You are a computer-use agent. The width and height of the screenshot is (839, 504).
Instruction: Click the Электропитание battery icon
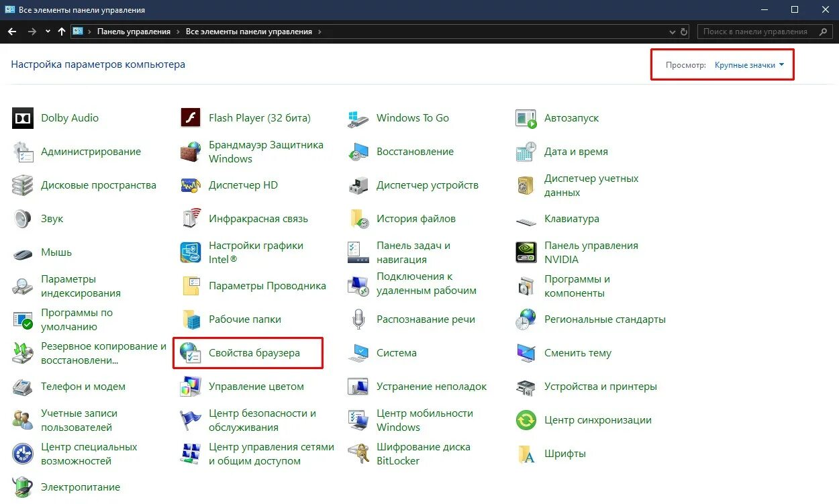(23, 487)
